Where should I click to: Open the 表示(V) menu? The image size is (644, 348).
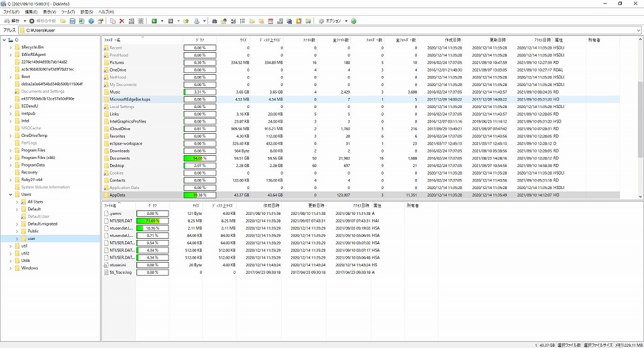point(49,12)
